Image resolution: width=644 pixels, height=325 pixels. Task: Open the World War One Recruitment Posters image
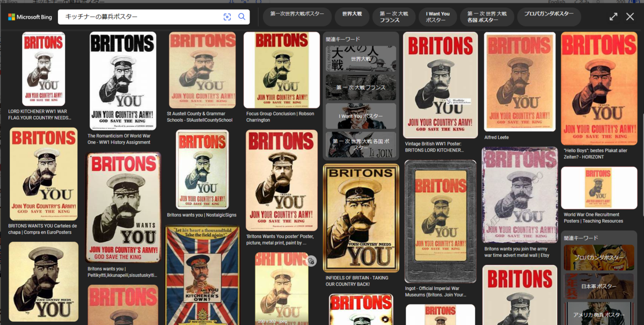coord(599,188)
